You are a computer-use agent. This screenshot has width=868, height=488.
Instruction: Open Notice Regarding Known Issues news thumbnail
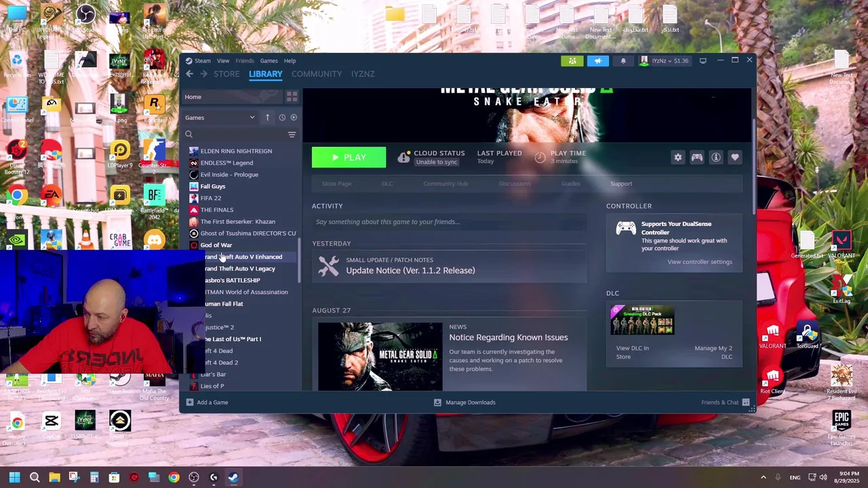coord(380,357)
